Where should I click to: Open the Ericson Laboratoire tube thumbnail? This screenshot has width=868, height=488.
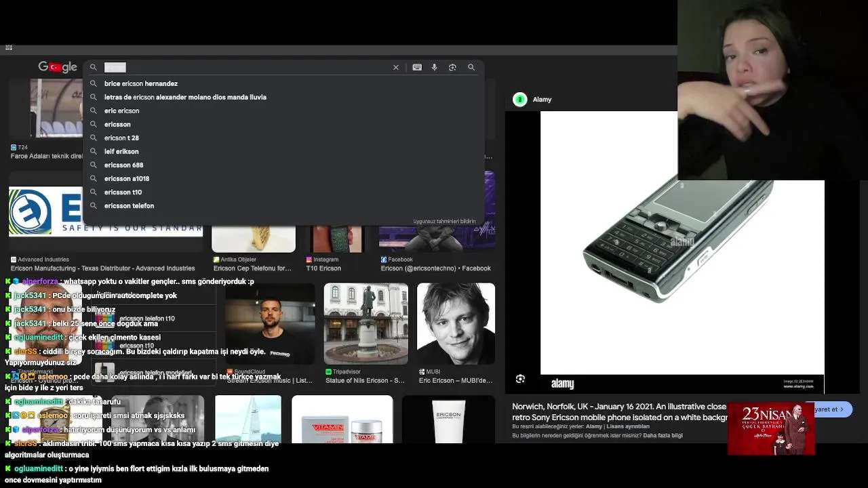click(449, 419)
